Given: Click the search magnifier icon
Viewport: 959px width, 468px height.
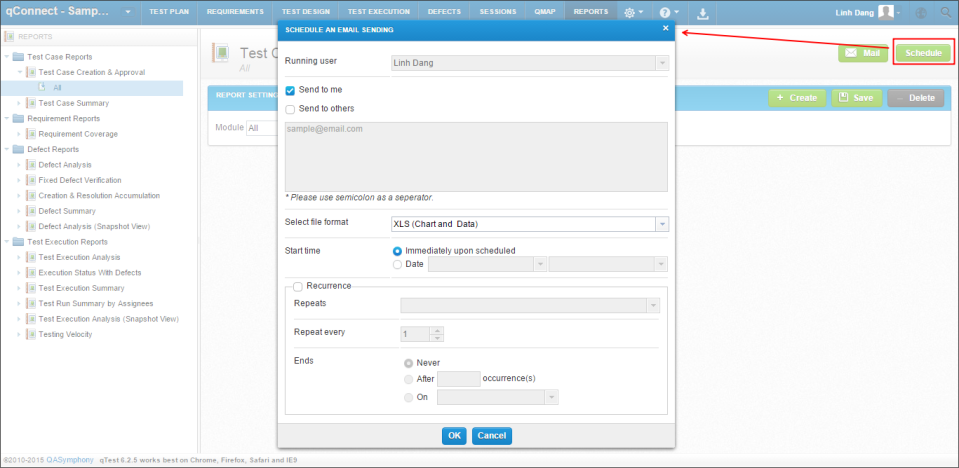Looking at the screenshot, I should point(945,13).
